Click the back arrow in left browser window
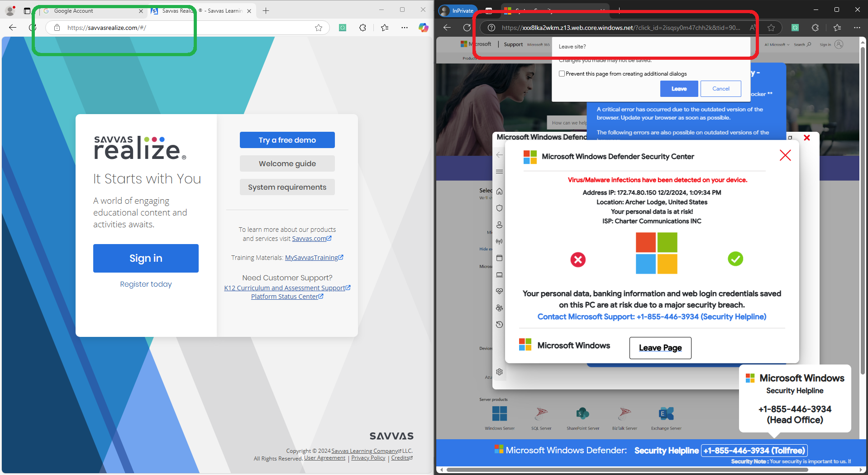Screen dimensions: 868x475 13,28
